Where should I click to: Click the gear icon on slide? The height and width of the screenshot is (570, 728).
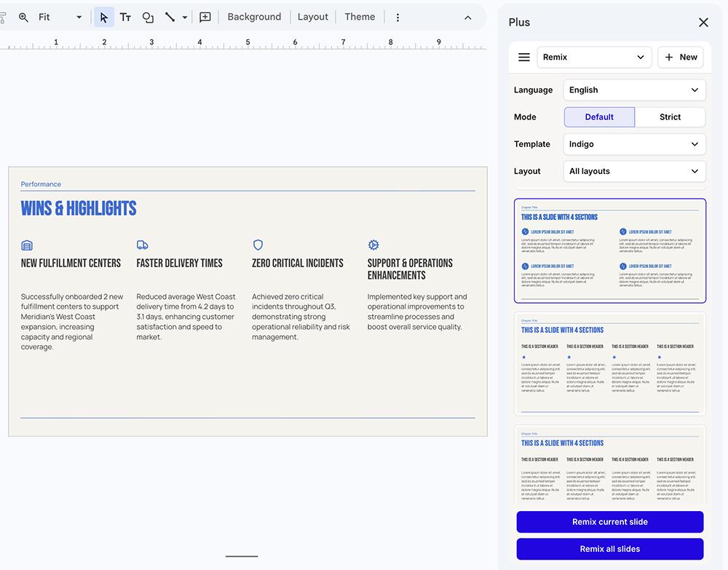[x=373, y=245]
